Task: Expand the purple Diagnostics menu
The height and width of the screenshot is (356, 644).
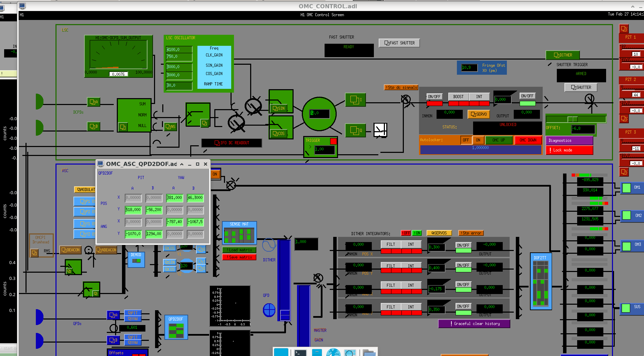Action: (569, 140)
